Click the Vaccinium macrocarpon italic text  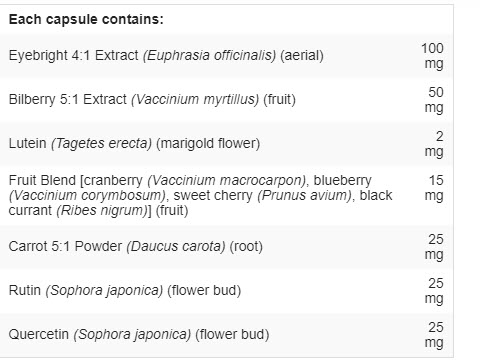coord(227,180)
